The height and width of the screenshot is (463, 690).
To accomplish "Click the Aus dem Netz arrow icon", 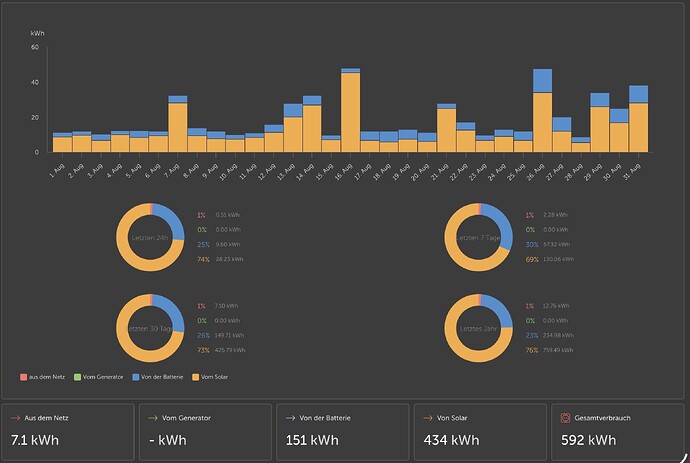I will coord(16,418).
